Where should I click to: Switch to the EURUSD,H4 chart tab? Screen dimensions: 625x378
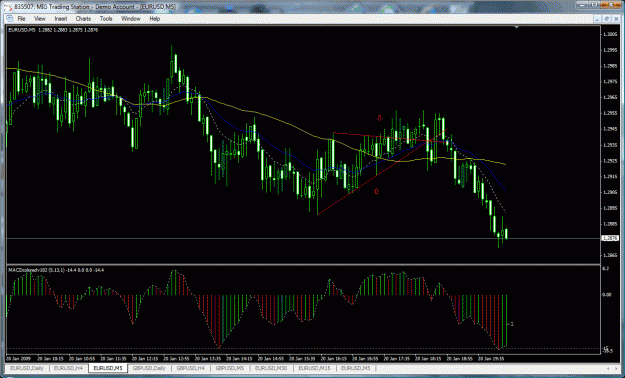68,368
